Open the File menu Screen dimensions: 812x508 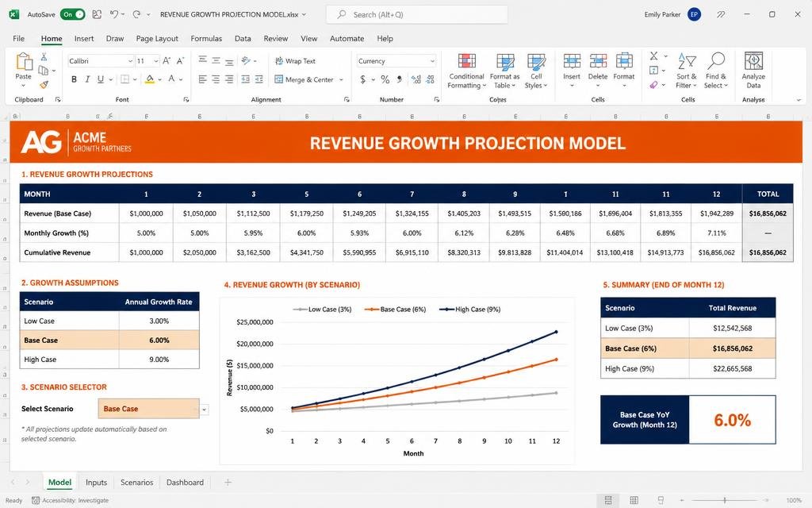[x=19, y=38]
